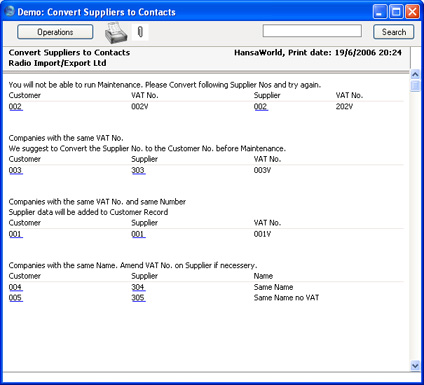Open supplier link 303

[x=138, y=170]
